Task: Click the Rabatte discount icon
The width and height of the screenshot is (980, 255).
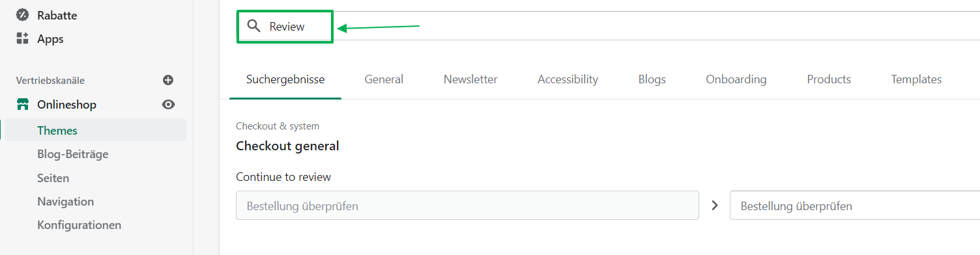Action: 23,14
